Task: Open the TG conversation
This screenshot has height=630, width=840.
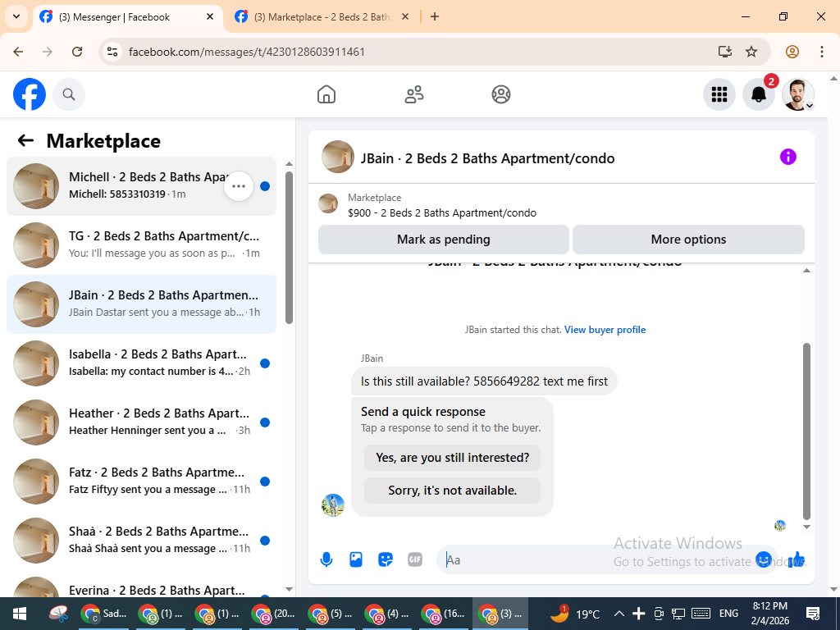Action: tap(141, 244)
